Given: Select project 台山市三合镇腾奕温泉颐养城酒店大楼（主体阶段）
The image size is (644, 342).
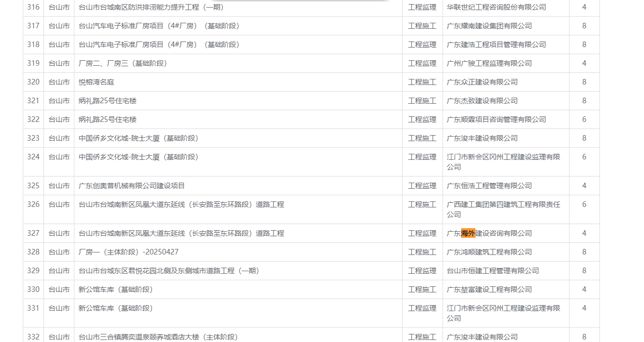Looking at the screenshot, I should point(158,337).
